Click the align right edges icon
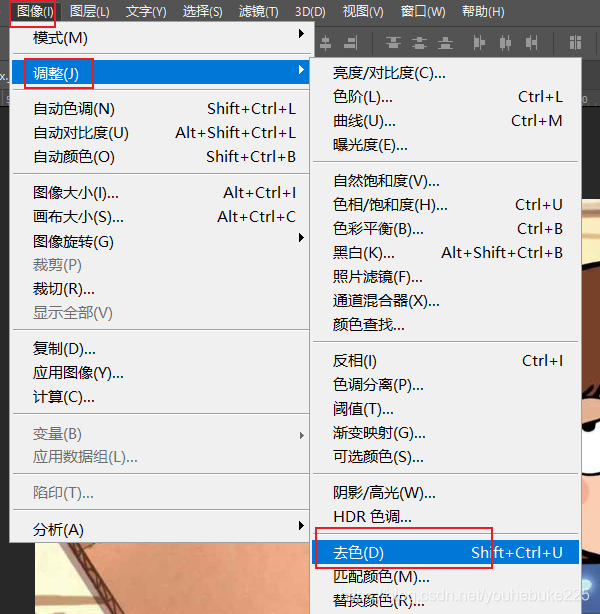Viewport: 600px width, 614px height. click(x=351, y=43)
